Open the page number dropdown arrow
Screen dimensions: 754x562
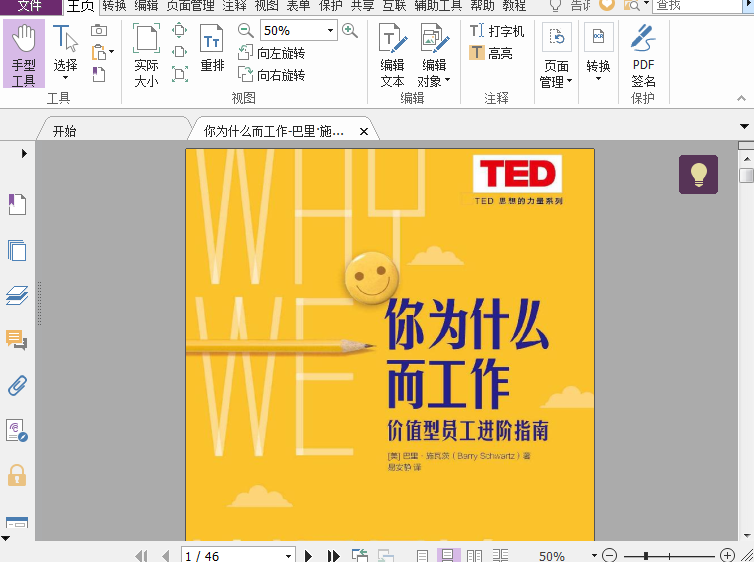(289, 556)
